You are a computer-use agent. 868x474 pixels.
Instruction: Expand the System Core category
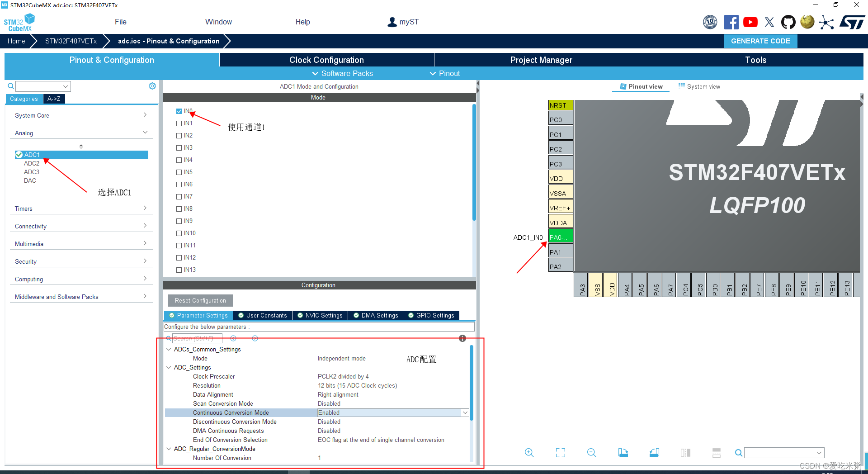pos(81,115)
